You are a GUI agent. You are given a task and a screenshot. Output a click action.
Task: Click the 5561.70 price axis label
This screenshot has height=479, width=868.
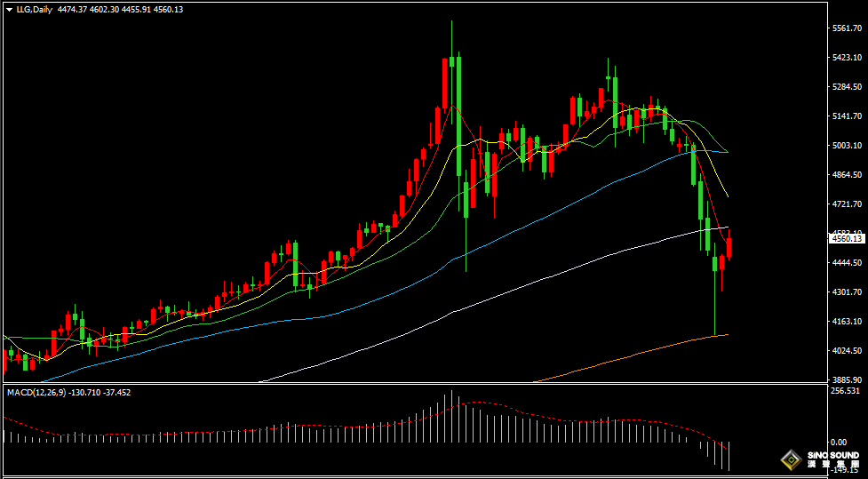point(847,28)
